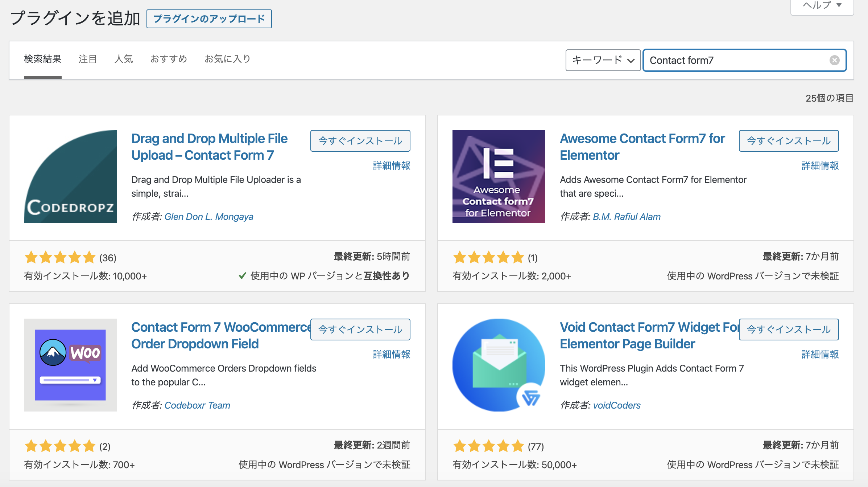Image resolution: width=868 pixels, height=487 pixels.
Task: Open the おすすめ tab
Action: 169,59
